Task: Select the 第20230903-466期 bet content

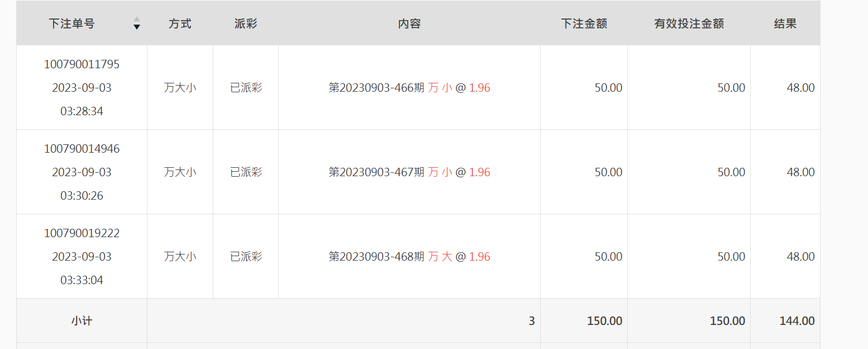Action: click(409, 88)
